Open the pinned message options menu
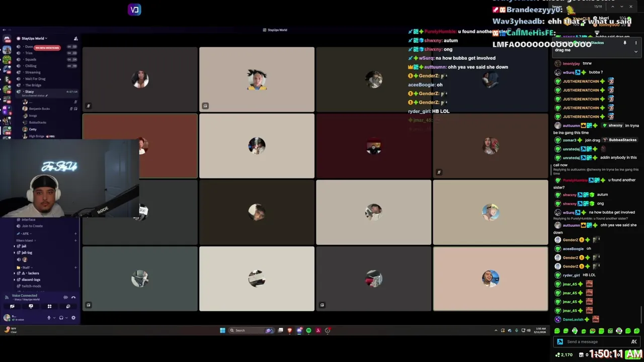 636,43
